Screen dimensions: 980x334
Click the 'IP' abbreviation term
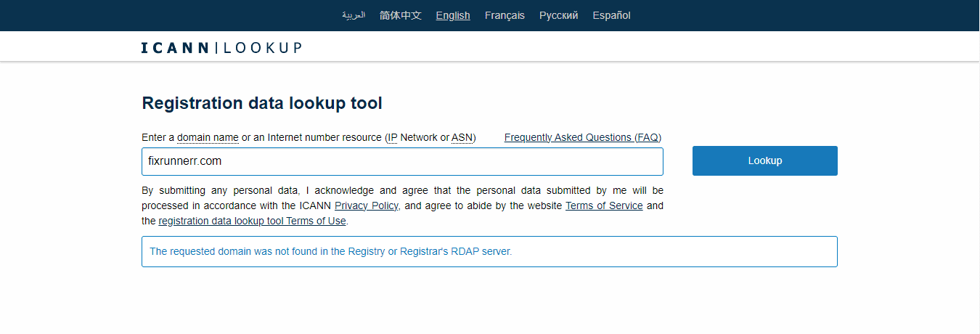click(x=392, y=137)
